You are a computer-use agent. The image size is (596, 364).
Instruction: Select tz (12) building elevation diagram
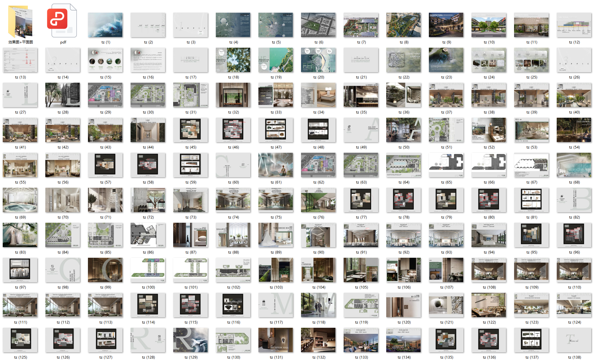574,25
